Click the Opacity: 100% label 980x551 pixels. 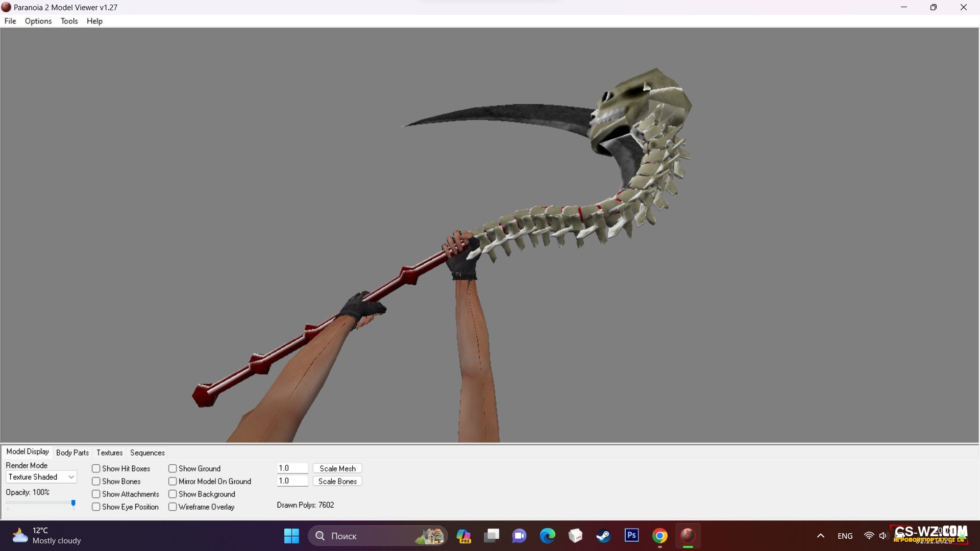[x=28, y=492]
